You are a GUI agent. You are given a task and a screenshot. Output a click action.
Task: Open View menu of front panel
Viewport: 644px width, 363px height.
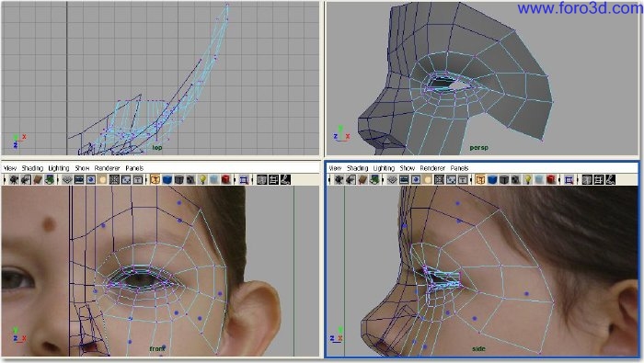[x=10, y=168]
